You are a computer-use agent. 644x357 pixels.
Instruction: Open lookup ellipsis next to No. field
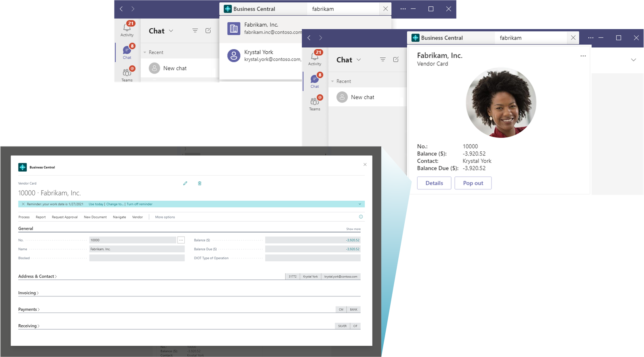(x=181, y=240)
